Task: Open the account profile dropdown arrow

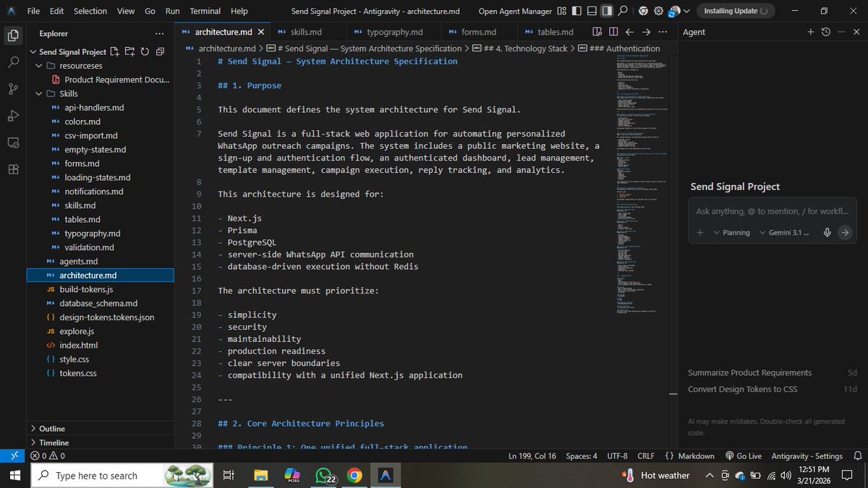Action: coord(686,11)
